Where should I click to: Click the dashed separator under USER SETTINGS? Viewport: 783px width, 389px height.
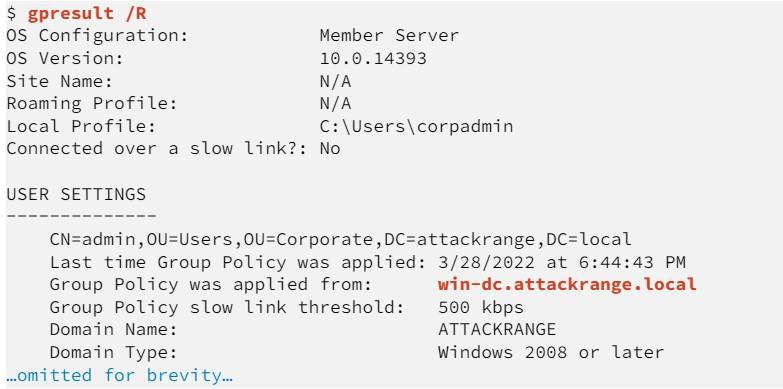(x=81, y=216)
